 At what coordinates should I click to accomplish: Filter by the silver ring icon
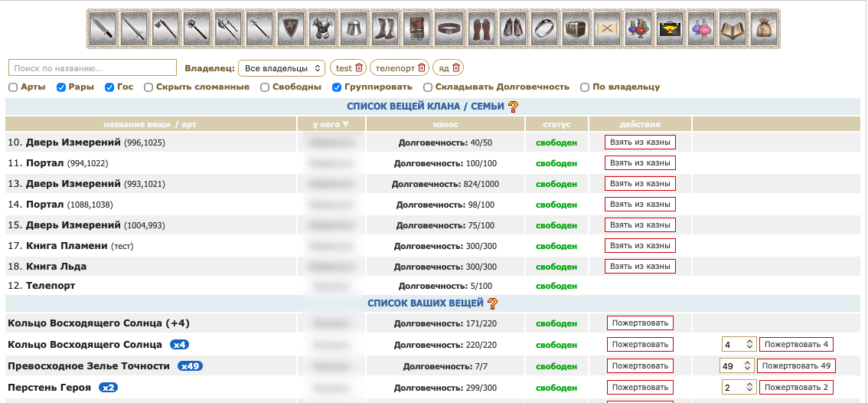tap(544, 29)
